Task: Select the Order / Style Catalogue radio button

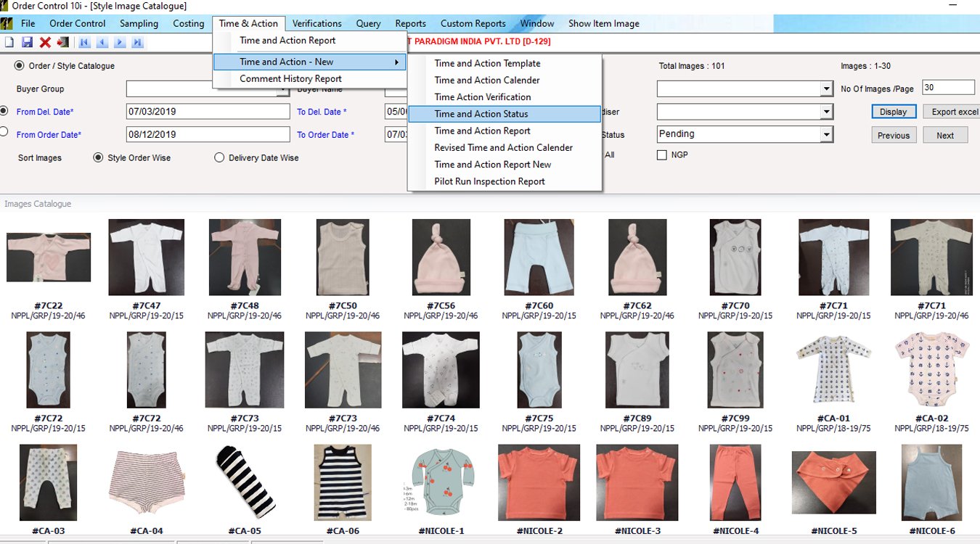Action: [20, 65]
